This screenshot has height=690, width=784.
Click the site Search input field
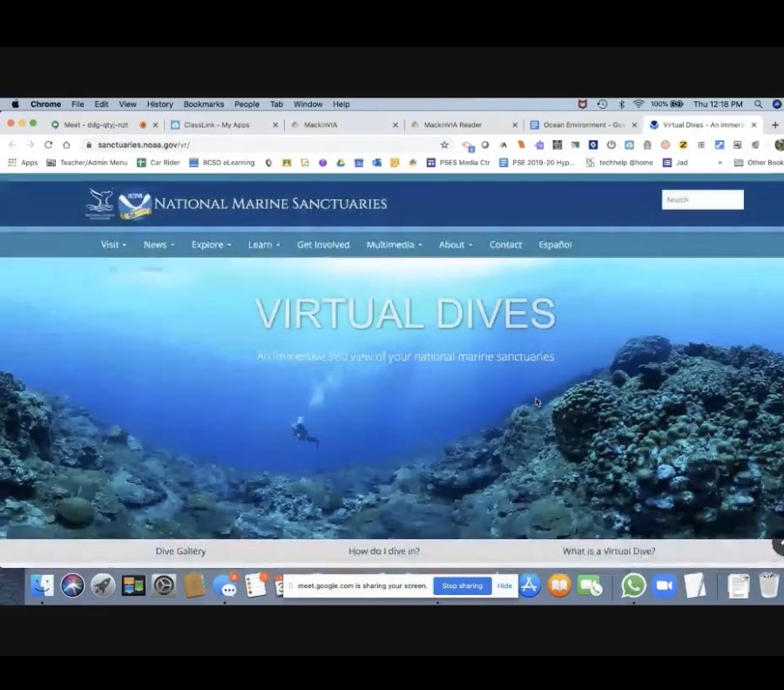pyautogui.click(x=702, y=200)
